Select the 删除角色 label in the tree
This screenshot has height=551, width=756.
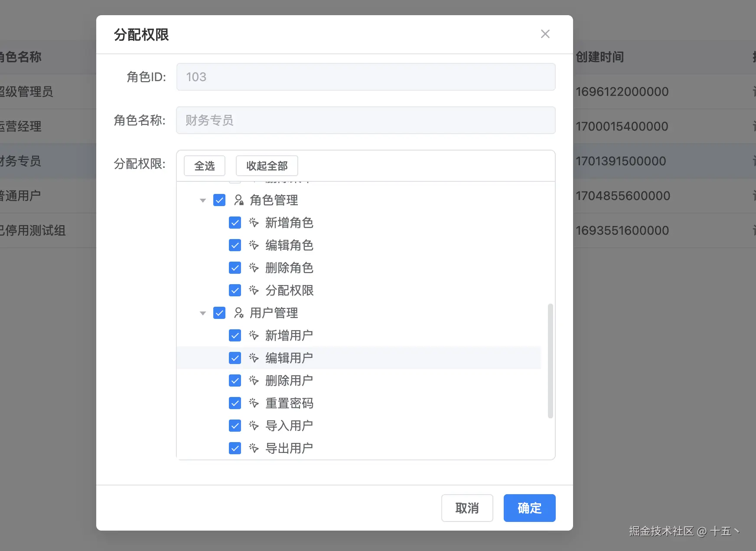point(289,268)
